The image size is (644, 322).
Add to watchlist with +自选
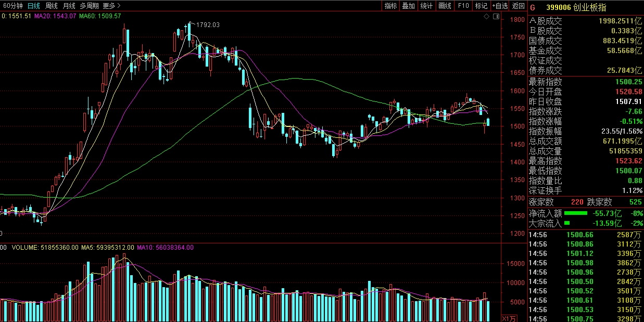tap(499, 6)
